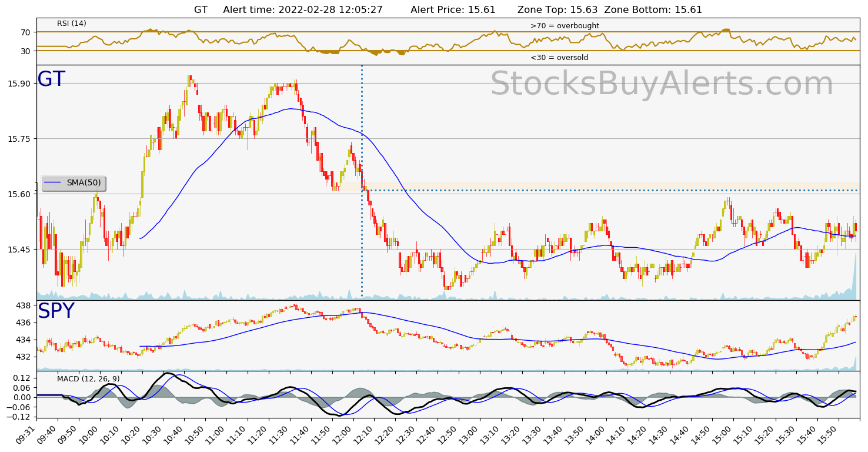Click the RSI 70 axis label
This screenshot has width=868, height=452.
pos(25,32)
